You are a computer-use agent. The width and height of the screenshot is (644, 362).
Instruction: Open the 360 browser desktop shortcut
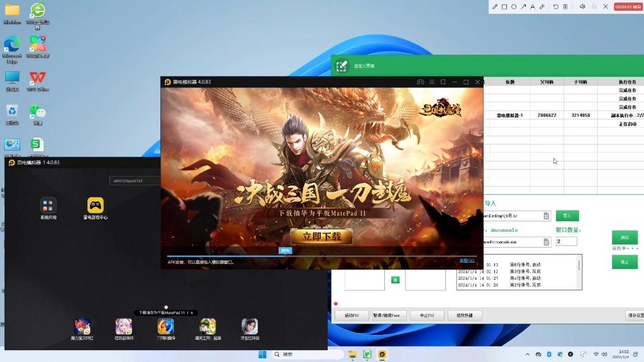37,16
